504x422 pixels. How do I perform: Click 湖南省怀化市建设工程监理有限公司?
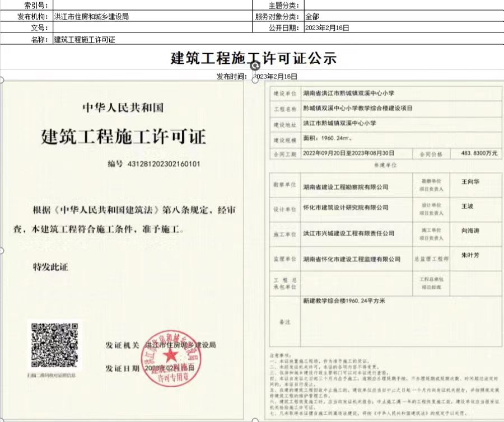tap(352, 259)
